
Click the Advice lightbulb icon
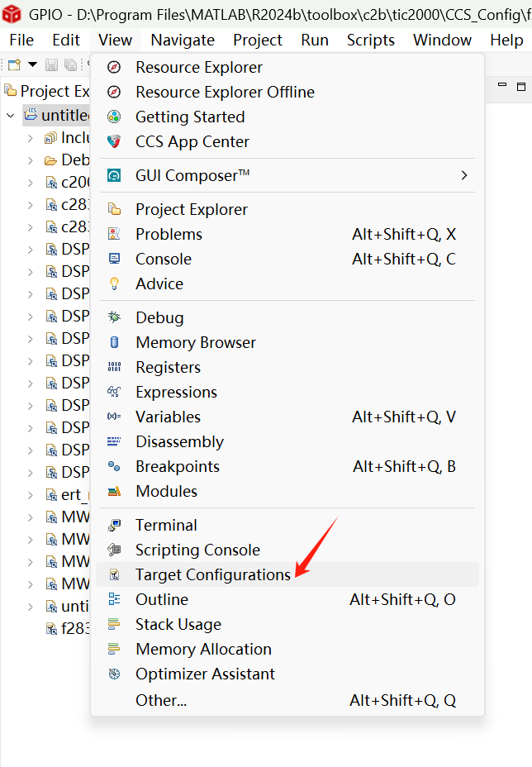[114, 283]
